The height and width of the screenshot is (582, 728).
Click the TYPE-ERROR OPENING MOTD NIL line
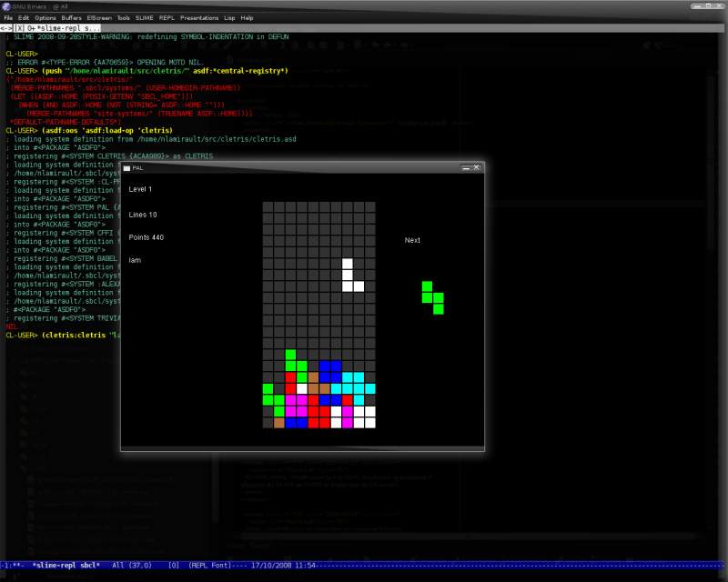point(105,63)
